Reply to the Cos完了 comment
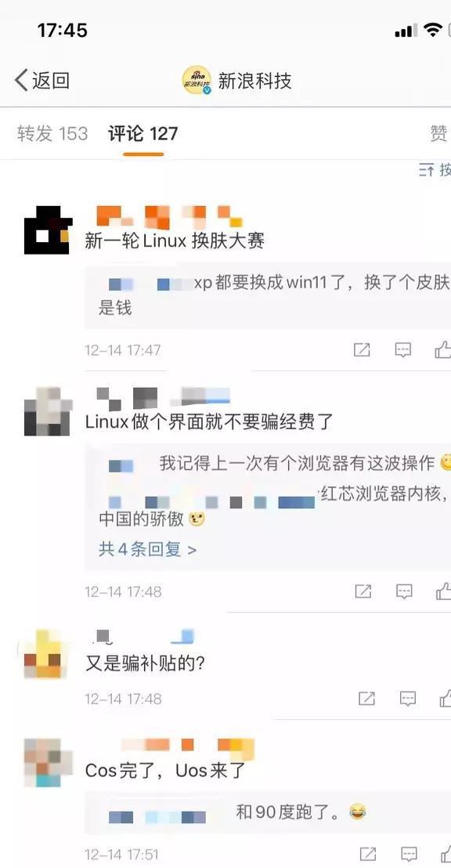 coord(409,854)
